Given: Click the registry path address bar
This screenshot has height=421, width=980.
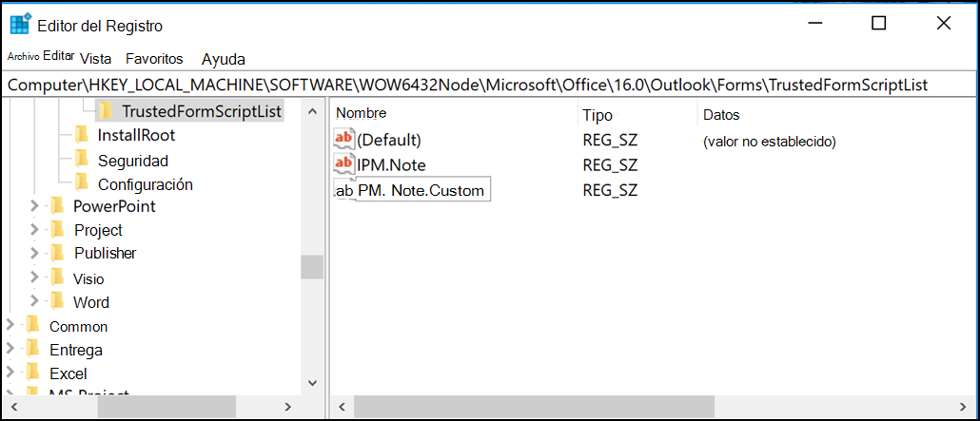Looking at the screenshot, I should click(x=490, y=85).
